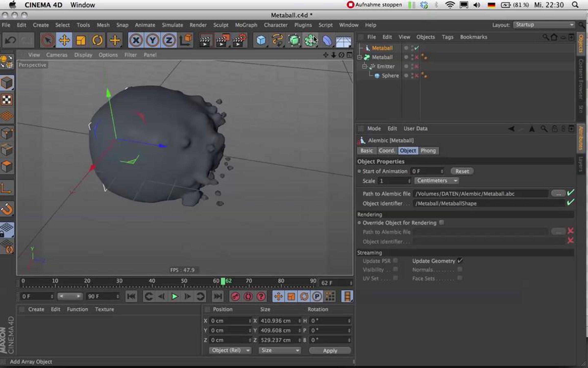This screenshot has width=588, height=368.
Task: Toggle Parameter keyframe recording P icon
Action: click(x=317, y=297)
